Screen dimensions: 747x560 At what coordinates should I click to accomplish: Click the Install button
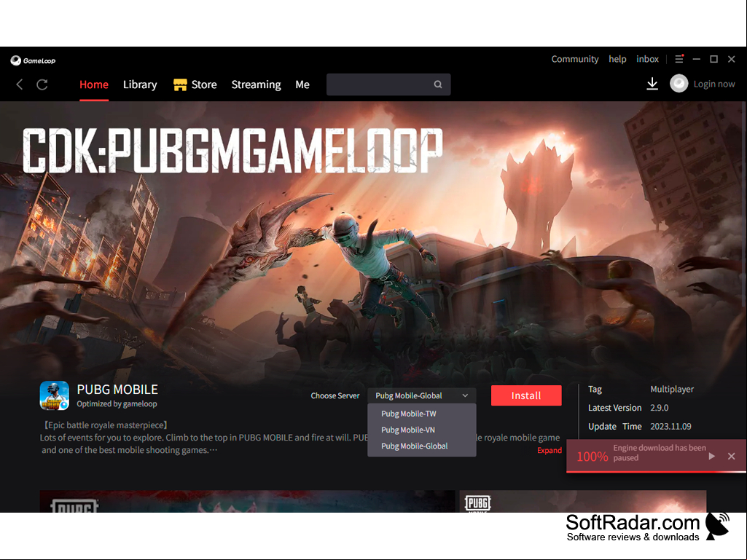tap(526, 395)
